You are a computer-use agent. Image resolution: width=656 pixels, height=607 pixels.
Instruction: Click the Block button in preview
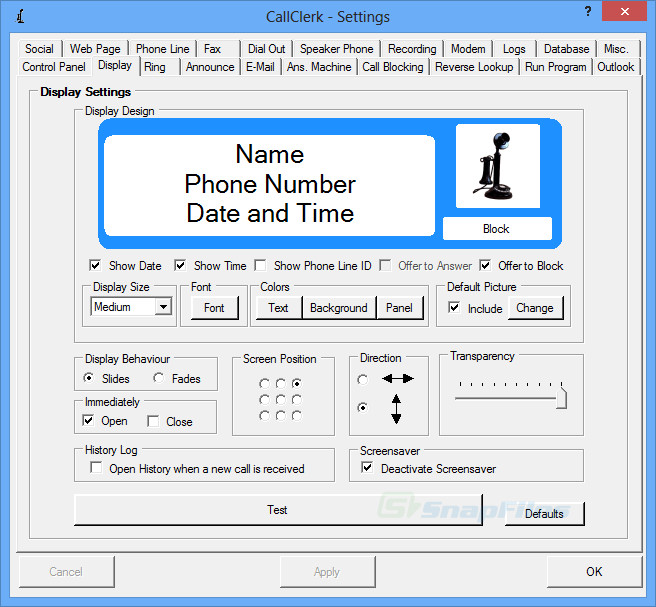click(x=497, y=229)
